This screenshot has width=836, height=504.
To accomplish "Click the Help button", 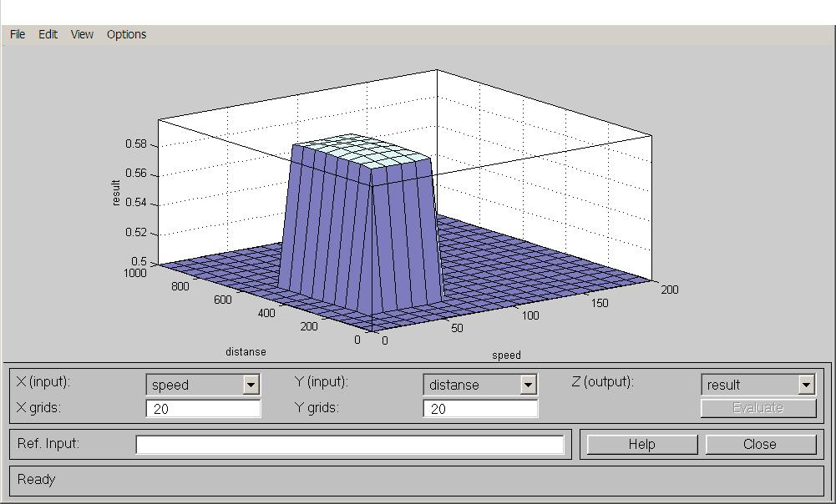I will (641, 445).
